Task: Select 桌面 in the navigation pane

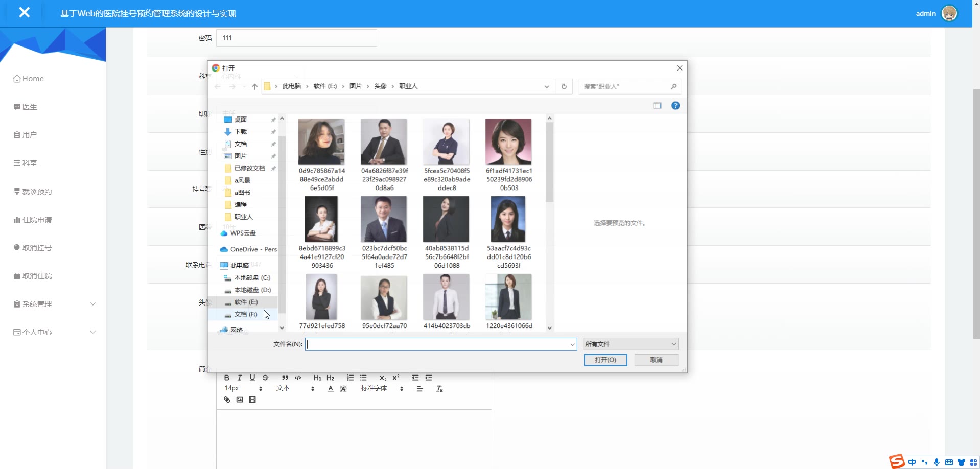Action: click(240, 120)
